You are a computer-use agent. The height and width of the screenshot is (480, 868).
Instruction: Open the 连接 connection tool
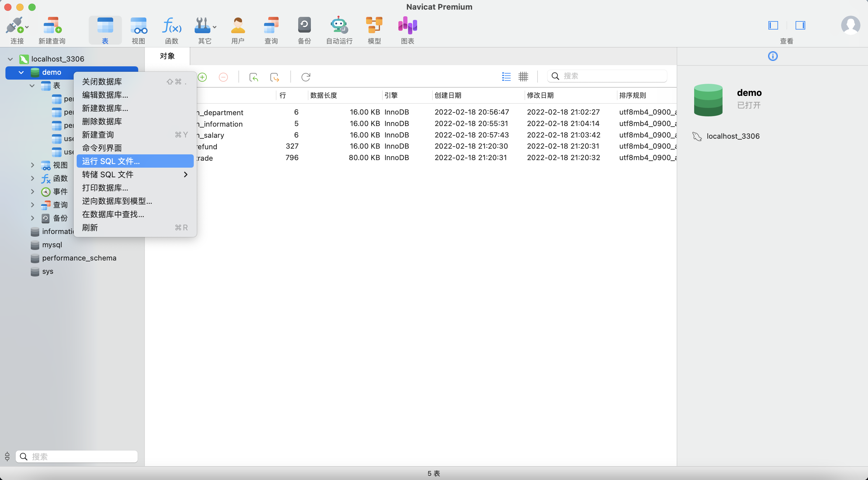click(x=17, y=30)
